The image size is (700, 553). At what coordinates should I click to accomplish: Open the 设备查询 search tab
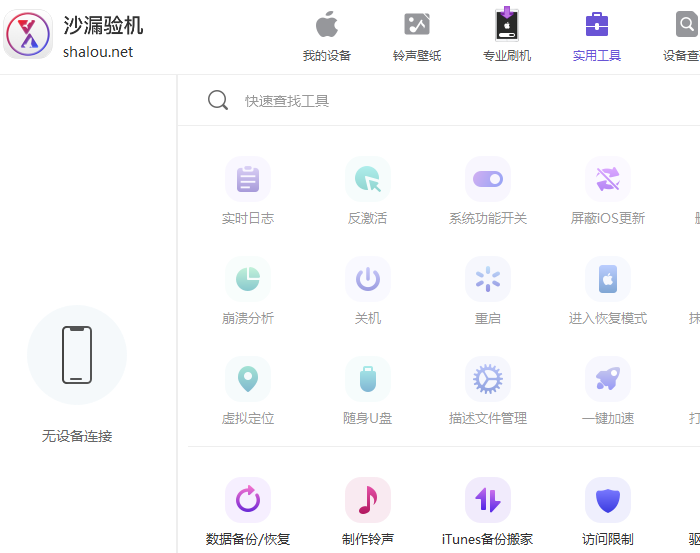tap(682, 36)
